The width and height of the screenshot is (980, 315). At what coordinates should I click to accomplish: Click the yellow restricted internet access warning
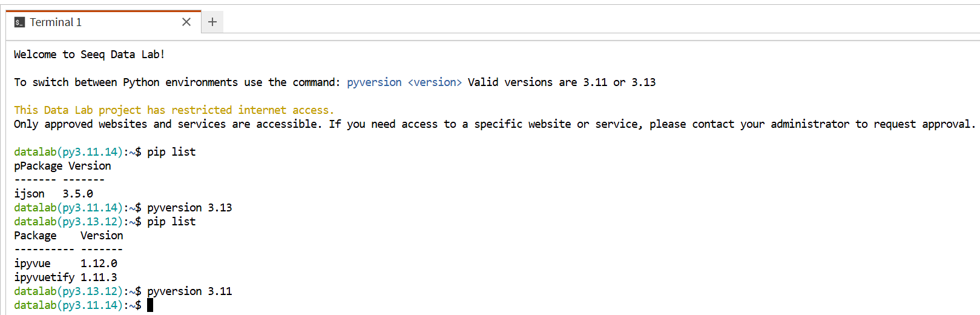174,110
